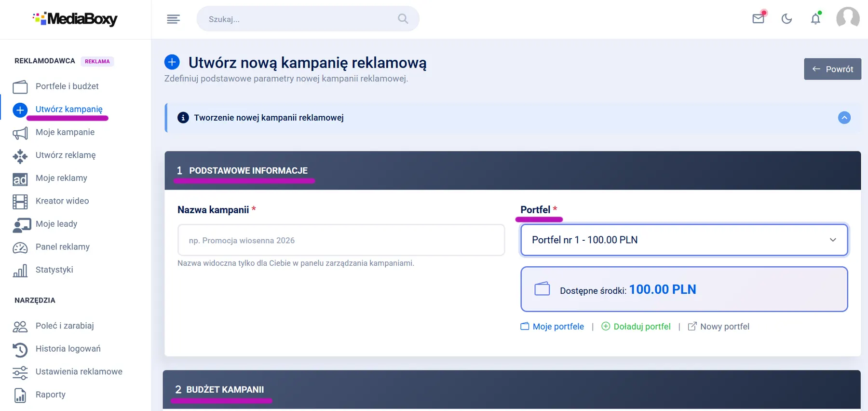Viewport: 868px width, 411px height.
Task: Open Portfele i budżet menu item
Action: point(67,86)
